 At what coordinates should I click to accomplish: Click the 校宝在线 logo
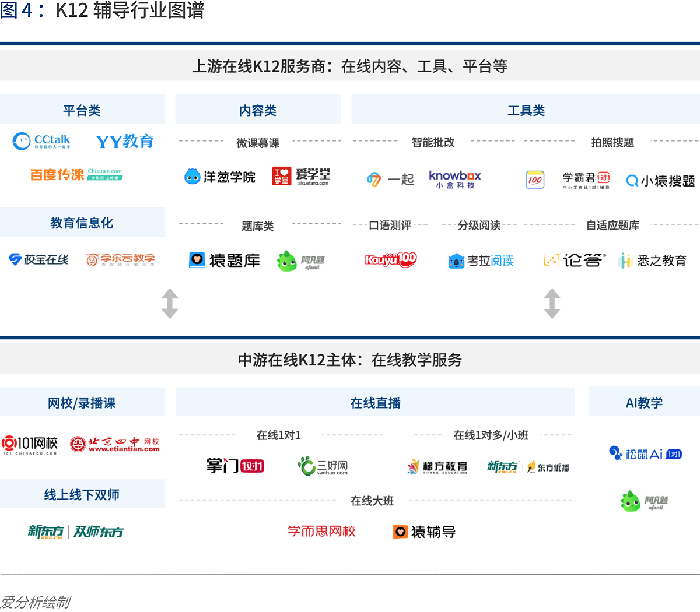tap(38, 259)
